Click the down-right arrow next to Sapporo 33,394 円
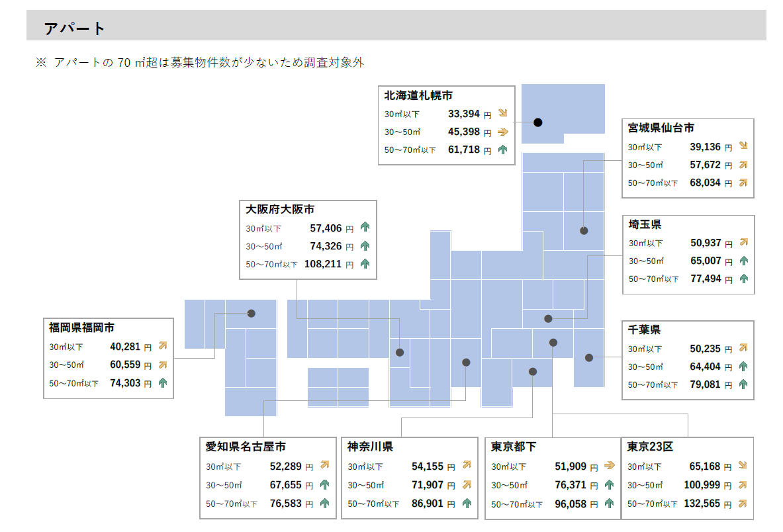The width and height of the screenshot is (783, 532). [x=502, y=114]
